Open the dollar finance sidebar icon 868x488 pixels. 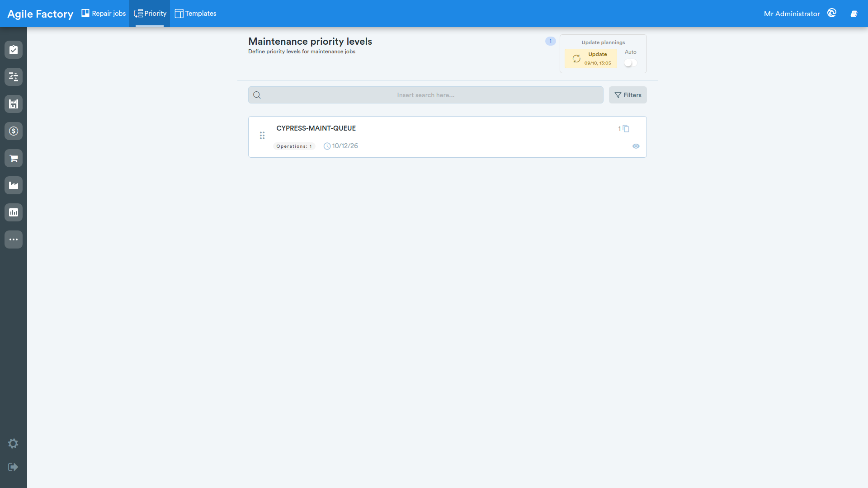[x=14, y=131]
